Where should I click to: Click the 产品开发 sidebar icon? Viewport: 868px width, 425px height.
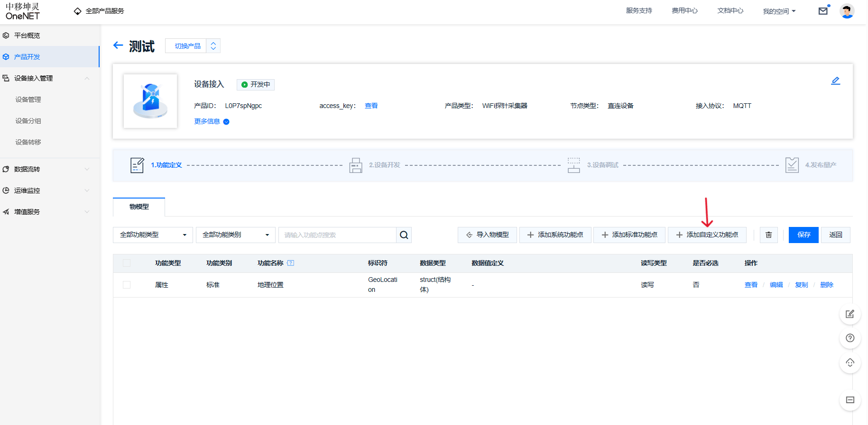coord(6,57)
